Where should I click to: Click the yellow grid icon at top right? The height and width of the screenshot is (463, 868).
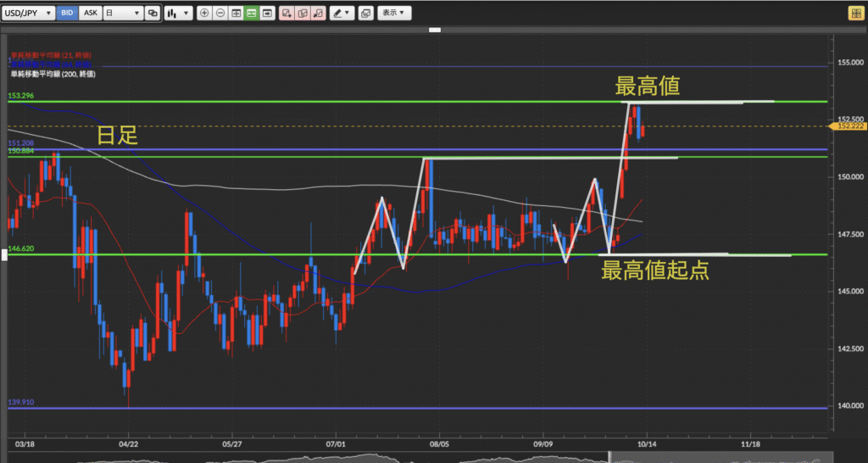(856, 13)
